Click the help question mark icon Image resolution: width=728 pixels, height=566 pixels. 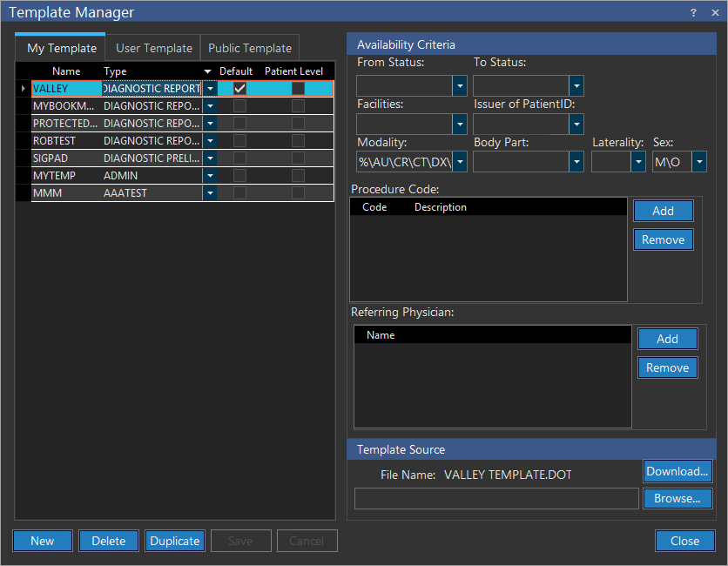click(693, 12)
